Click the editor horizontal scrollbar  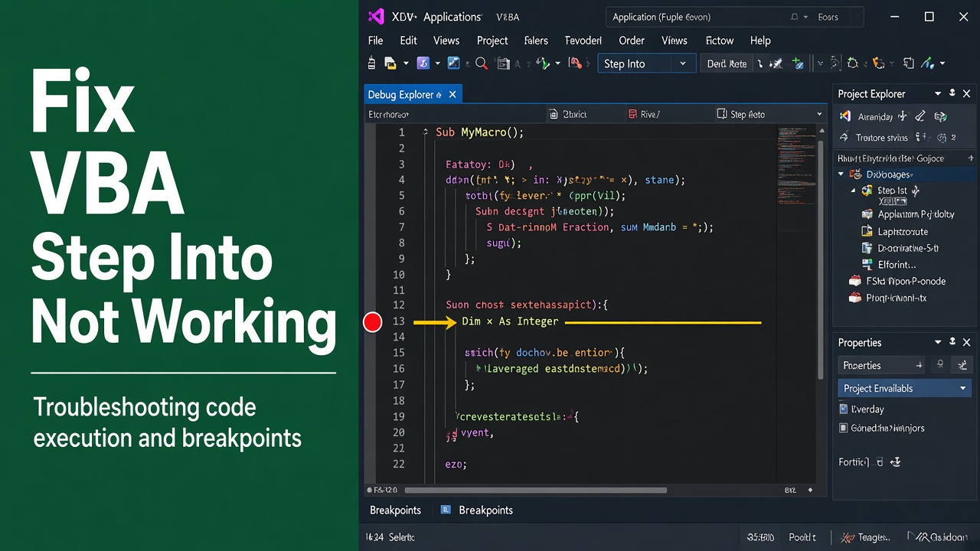(x=536, y=490)
